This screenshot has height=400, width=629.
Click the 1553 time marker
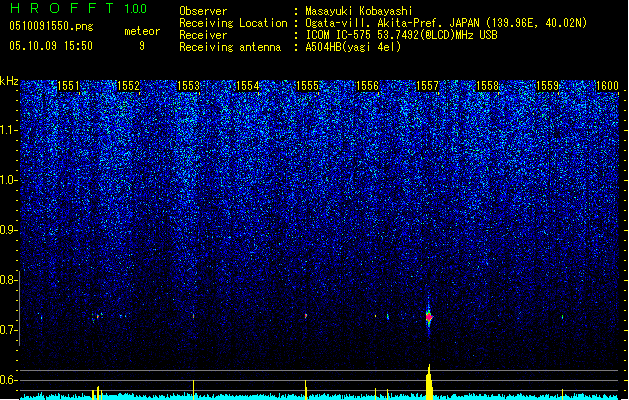[188, 86]
